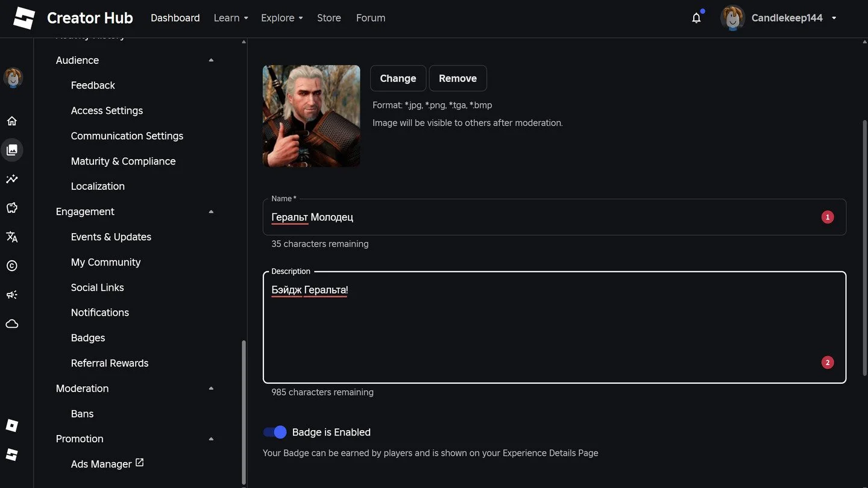Click the translation icon in the left rail
Screen dimensions: 868x488
coord(12,237)
